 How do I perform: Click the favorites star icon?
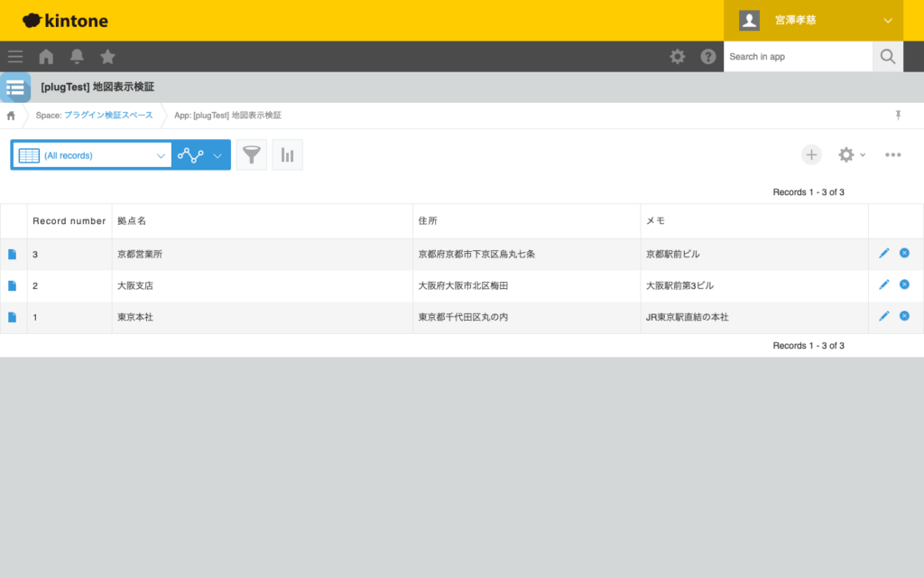pyautogui.click(x=107, y=57)
